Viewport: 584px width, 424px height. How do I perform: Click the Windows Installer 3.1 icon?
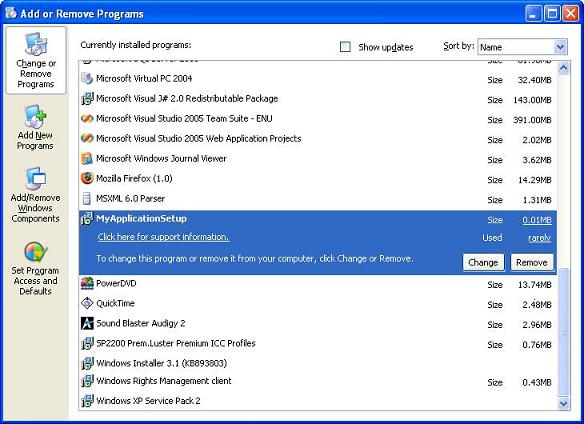(x=87, y=363)
